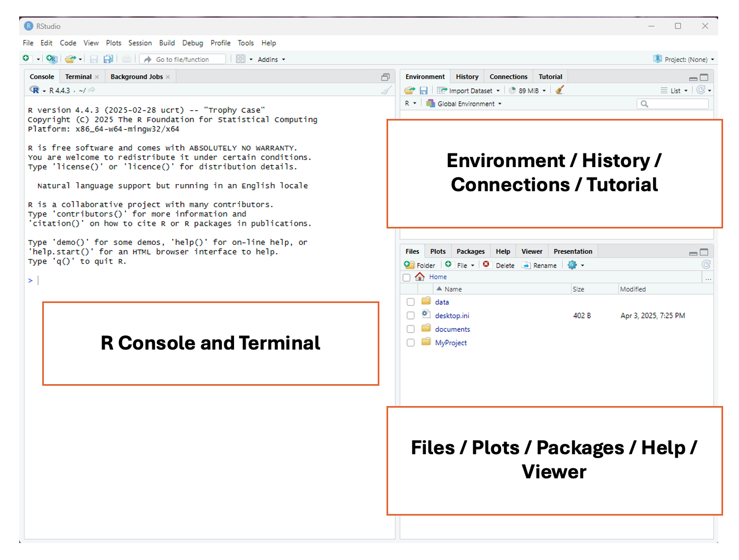The image size is (739, 560).
Task: Click the Home directory house icon
Action: click(x=420, y=277)
